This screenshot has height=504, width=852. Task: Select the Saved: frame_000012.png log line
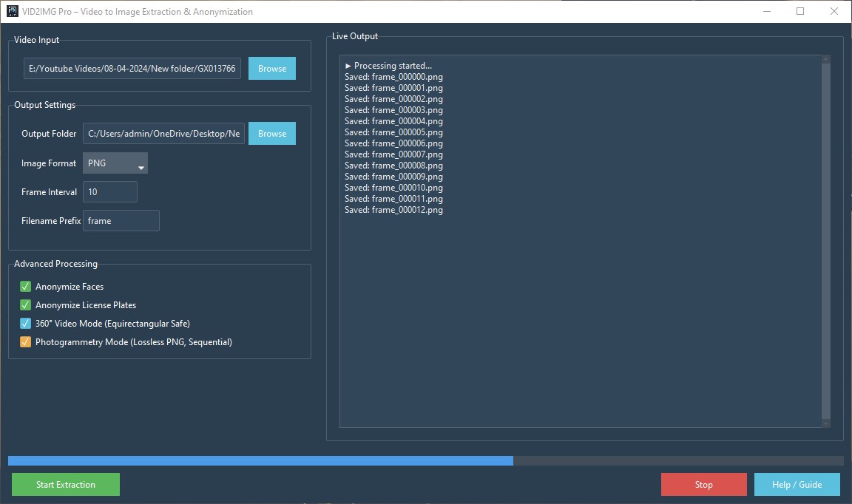(394, 209)
